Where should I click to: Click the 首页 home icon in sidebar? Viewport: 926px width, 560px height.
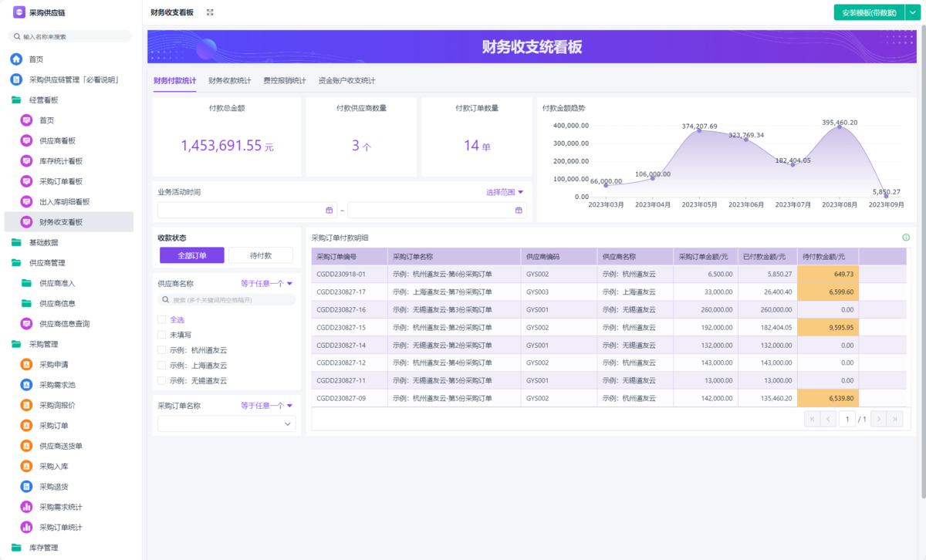16,59
